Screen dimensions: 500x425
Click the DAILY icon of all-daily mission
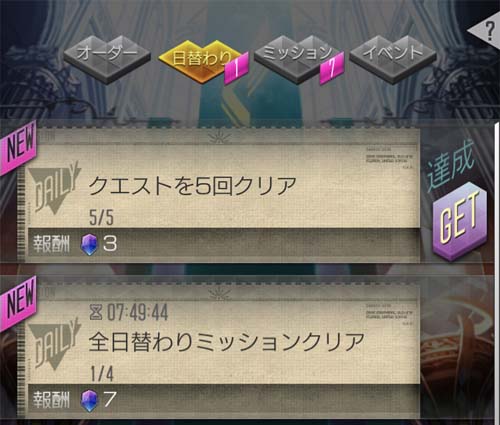click(x=54, y=344)
